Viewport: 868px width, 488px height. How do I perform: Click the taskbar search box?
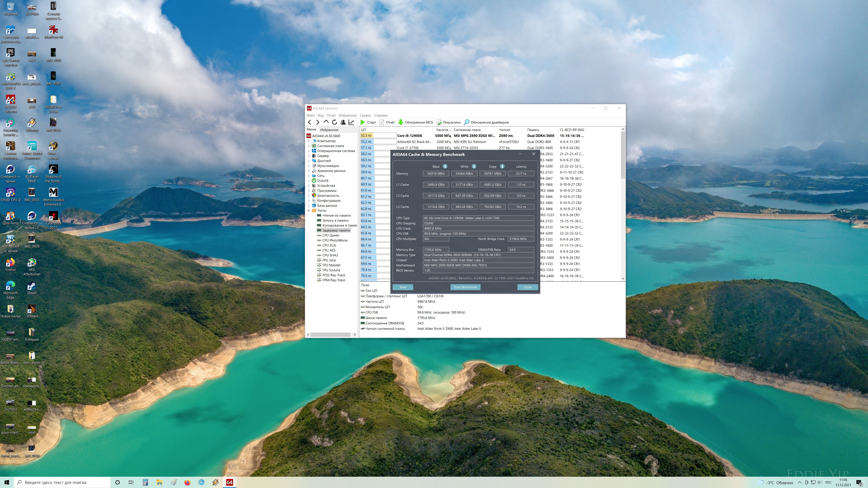pos(62,482)
